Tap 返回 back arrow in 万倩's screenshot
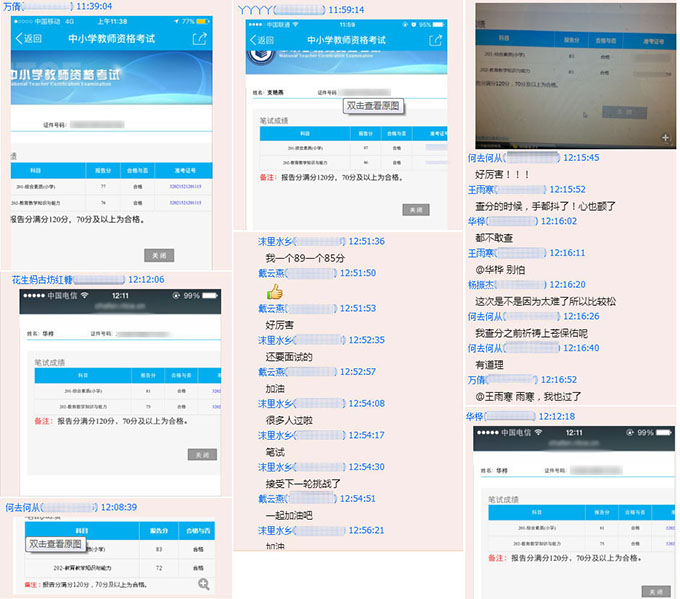 click(x=29, y=39)
